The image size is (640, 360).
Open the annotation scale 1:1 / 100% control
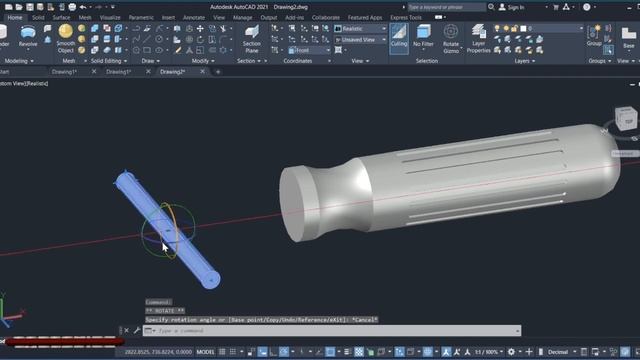click(x=488, y=352)
